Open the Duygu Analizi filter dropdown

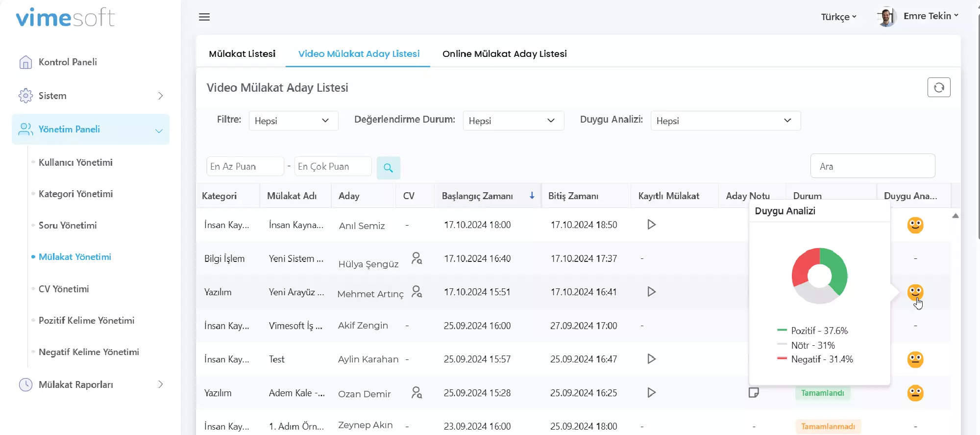[726, 121]
